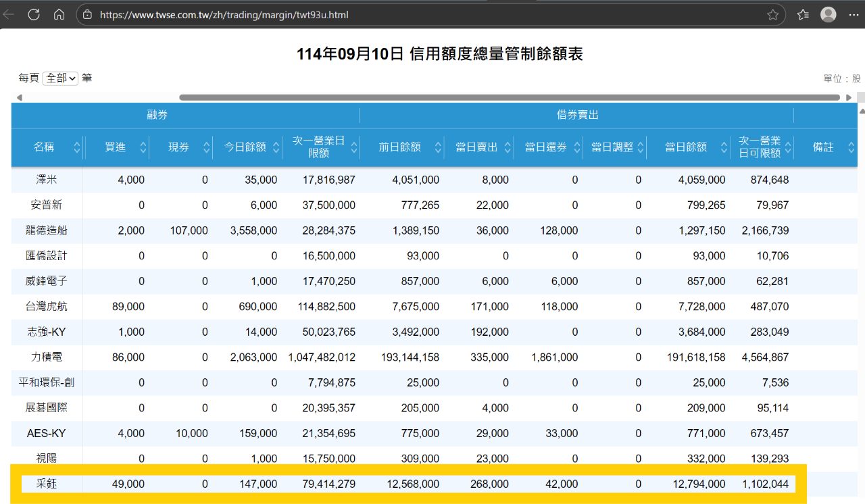
Task: Click the table scroll left arrow
Action: [19, 97]
